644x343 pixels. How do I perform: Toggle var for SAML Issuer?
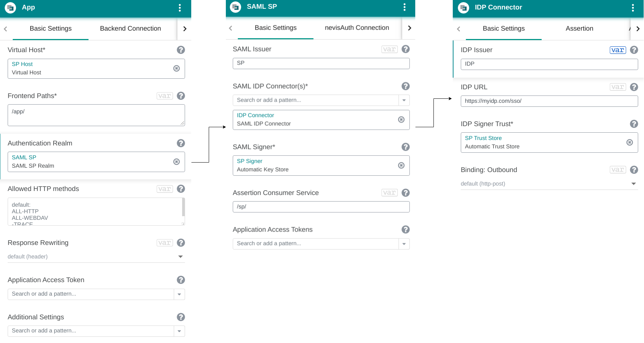pyautogui.click(x=389, y=49)
